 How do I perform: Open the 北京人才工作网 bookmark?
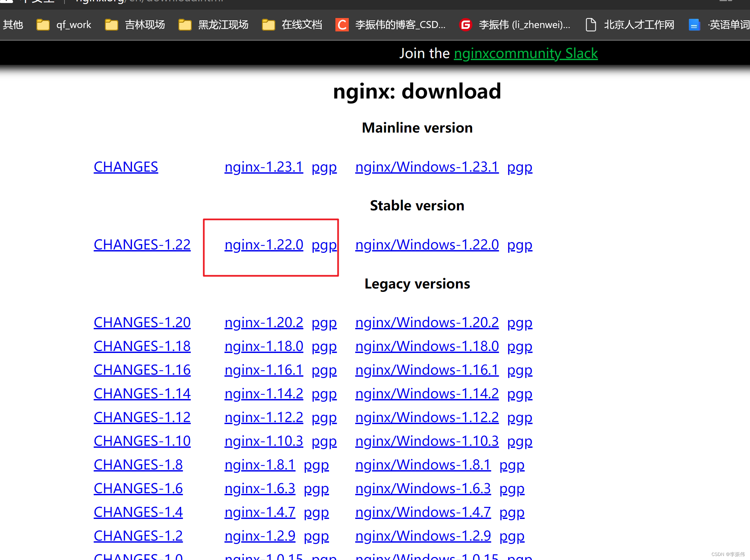(x=630, y=25)
